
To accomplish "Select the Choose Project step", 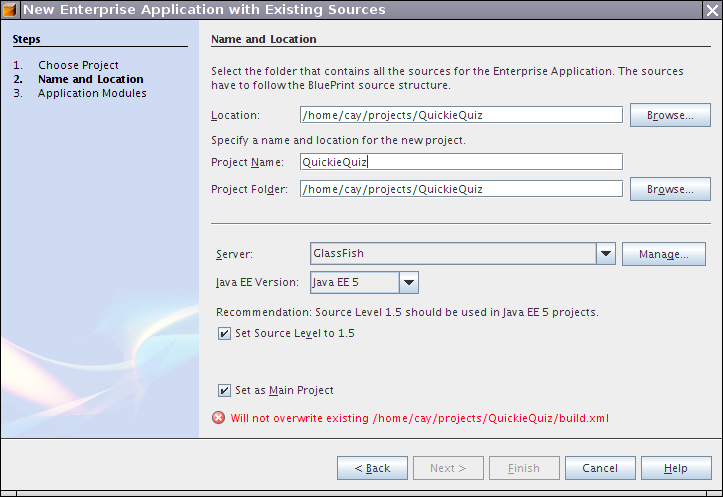I will coord(78,65).
